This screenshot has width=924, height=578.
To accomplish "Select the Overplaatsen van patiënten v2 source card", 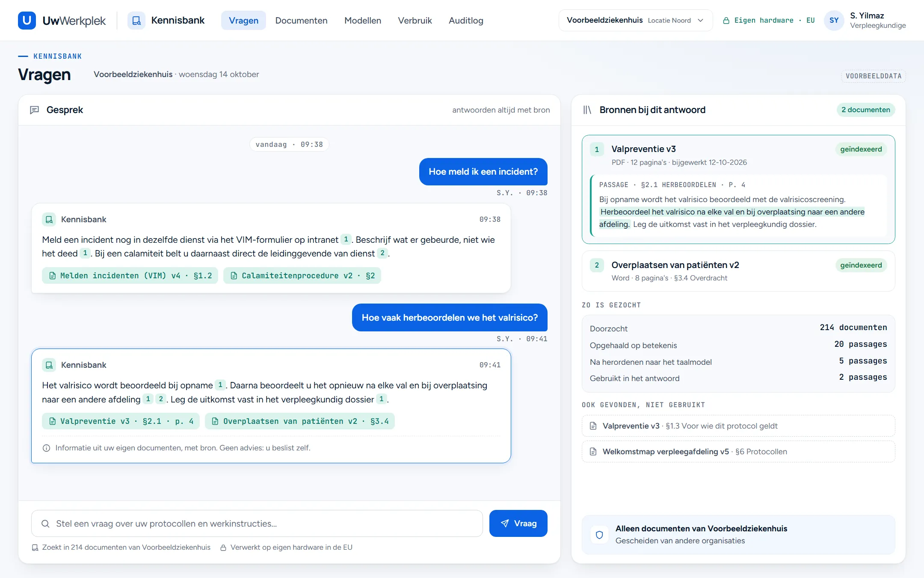I will (738, 271).
